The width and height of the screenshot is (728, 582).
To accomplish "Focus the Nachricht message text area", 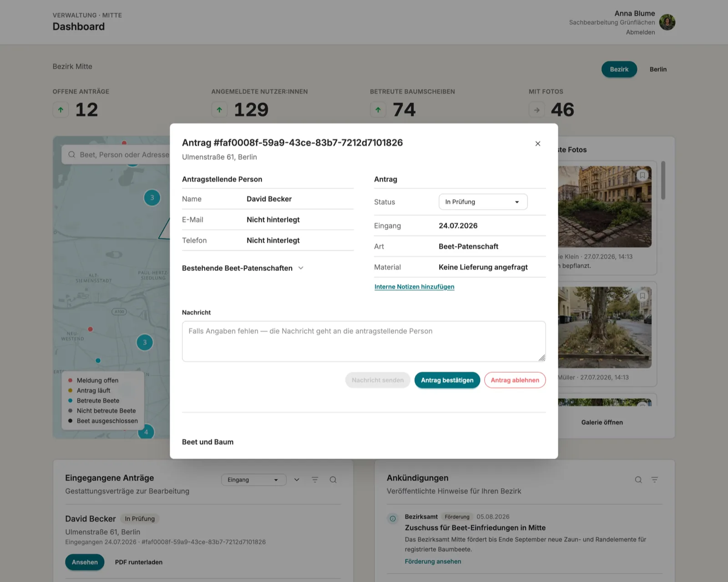I will [364, 341].
